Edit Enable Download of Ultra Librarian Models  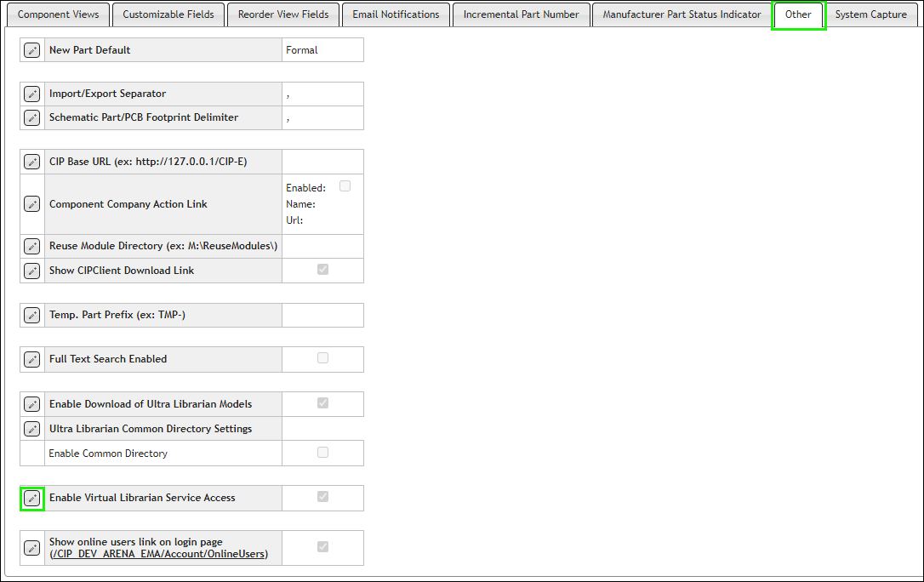point(31,403)
